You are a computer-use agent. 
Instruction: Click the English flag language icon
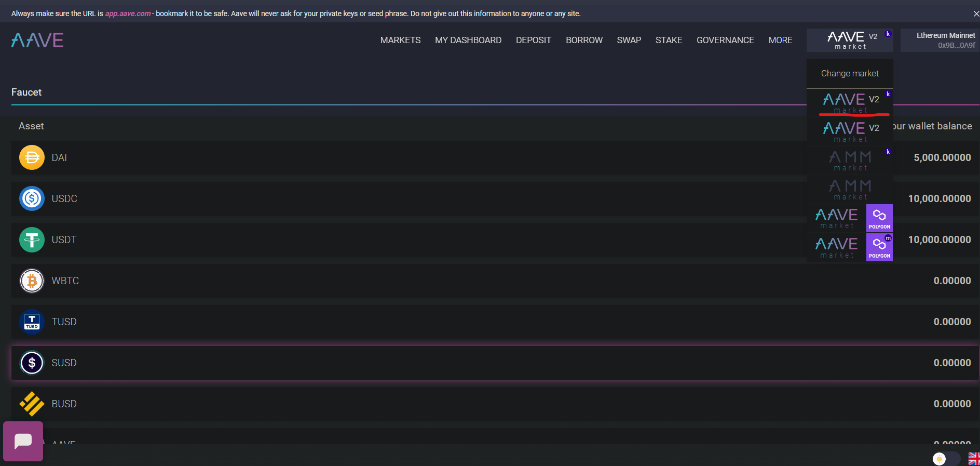coord(974,459)
